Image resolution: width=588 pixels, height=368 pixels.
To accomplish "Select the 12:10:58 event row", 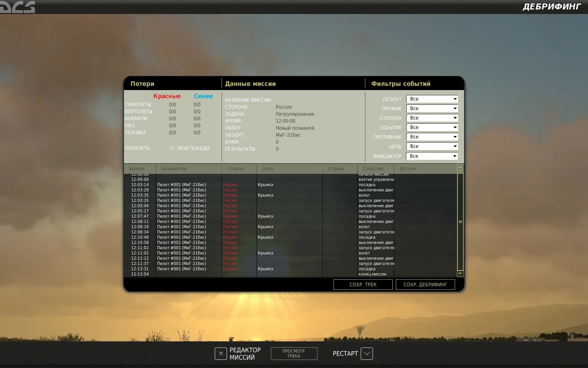I will click(290, 243).
